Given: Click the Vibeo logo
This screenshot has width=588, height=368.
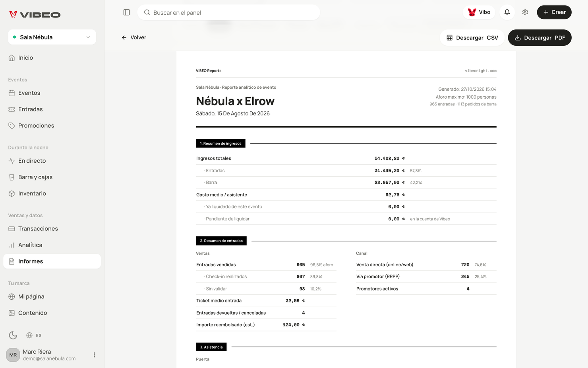Looking at the screenshot, I should (35, 15).
